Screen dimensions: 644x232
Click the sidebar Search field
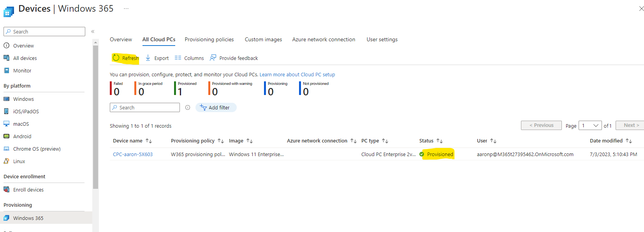click(44, 32)
